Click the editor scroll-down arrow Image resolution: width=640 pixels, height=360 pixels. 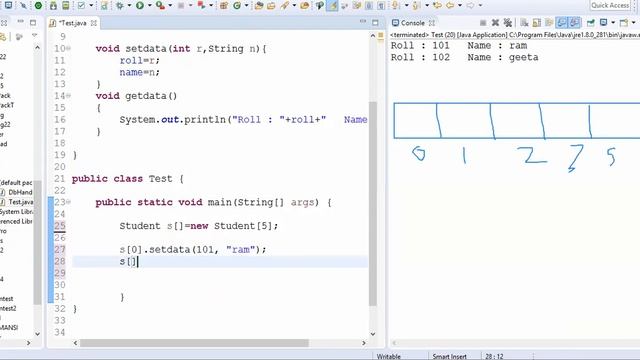pos(373,334)
